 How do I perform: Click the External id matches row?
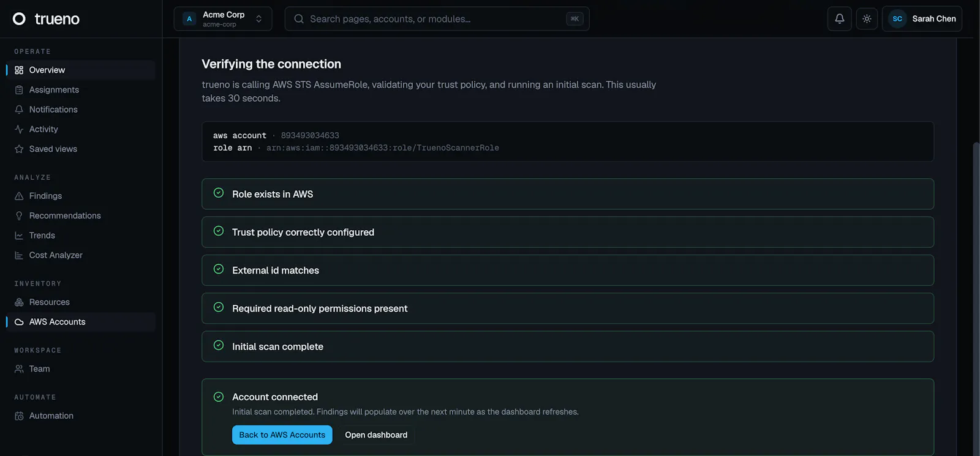coord(568,270)
